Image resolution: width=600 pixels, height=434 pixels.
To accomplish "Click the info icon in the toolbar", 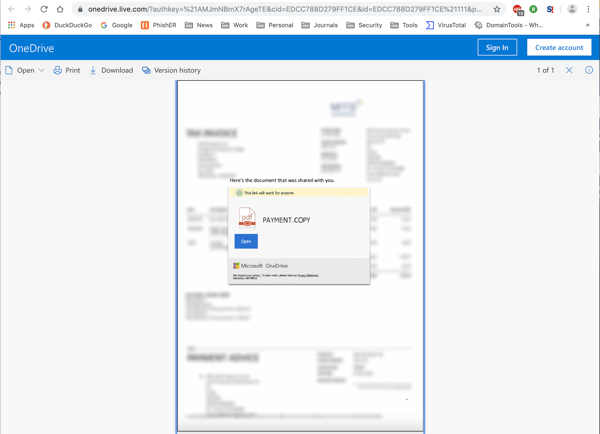I will pyautogui.click(x=588, y=71).
